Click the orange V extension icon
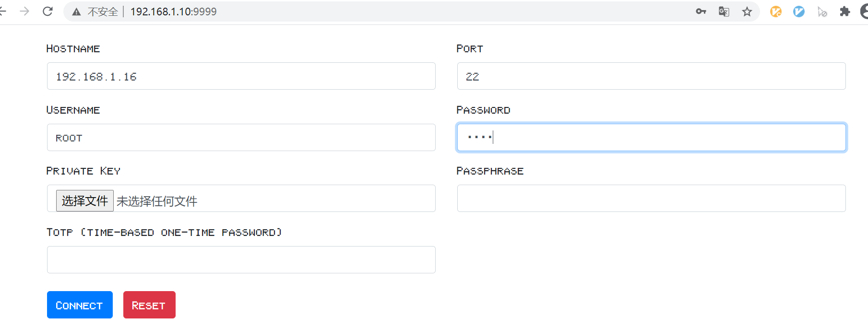Screen dimensions: 868x329 (x=775, y=12)
